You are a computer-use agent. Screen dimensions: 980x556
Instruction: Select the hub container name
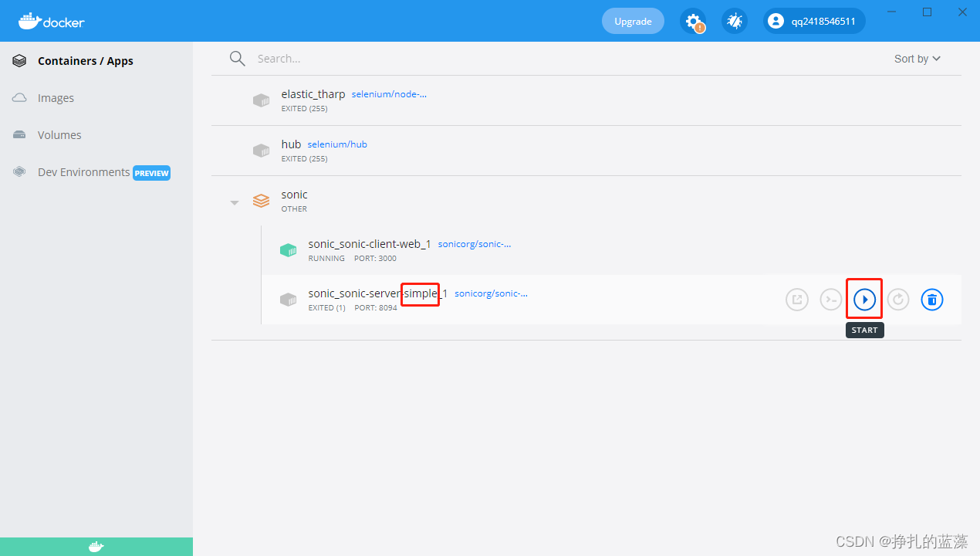(x=291, y=144)
